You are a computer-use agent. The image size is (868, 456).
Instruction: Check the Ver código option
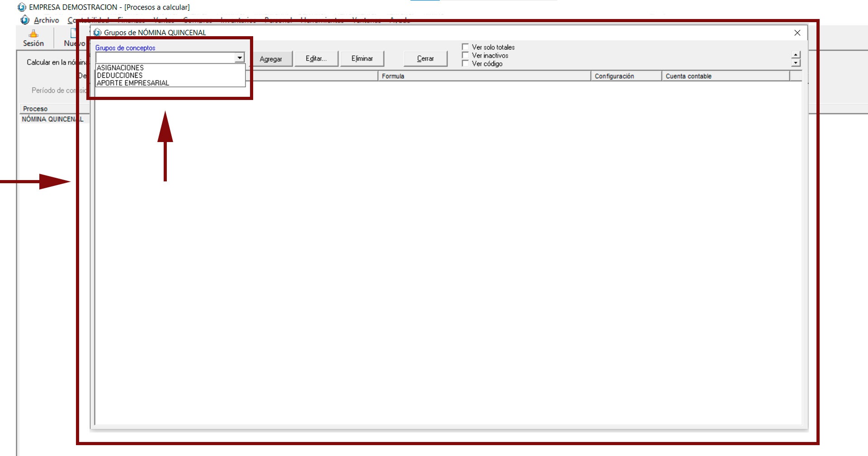point(465,64)
